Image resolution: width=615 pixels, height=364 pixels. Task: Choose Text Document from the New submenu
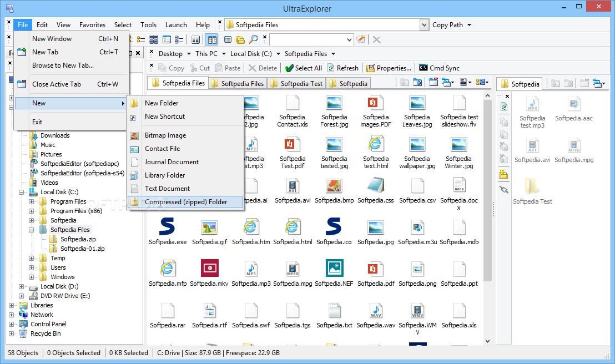185,189
